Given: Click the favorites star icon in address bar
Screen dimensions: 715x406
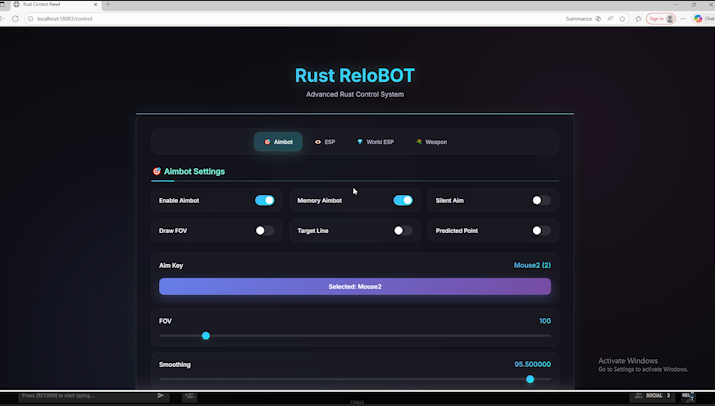Looking at the screenshot, I should pos(622,18).
